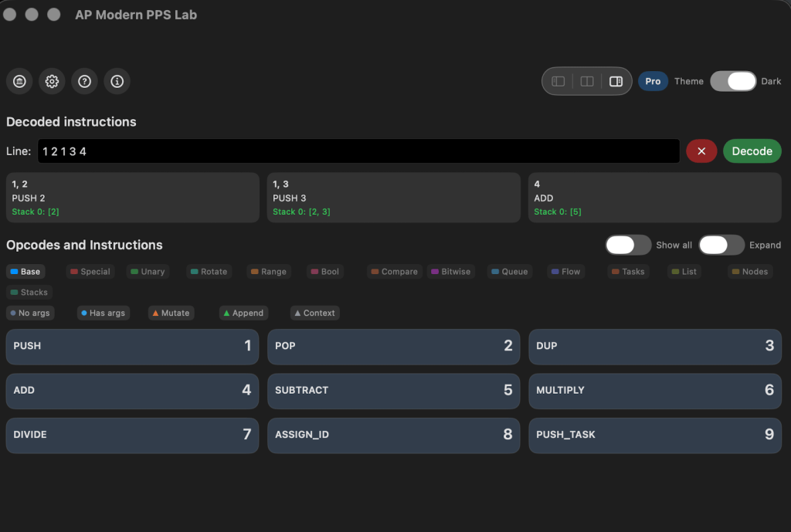The height and width of the screenshot is (532, 791).
Task: Open the help question mark icon
Action: coord(84,81)
